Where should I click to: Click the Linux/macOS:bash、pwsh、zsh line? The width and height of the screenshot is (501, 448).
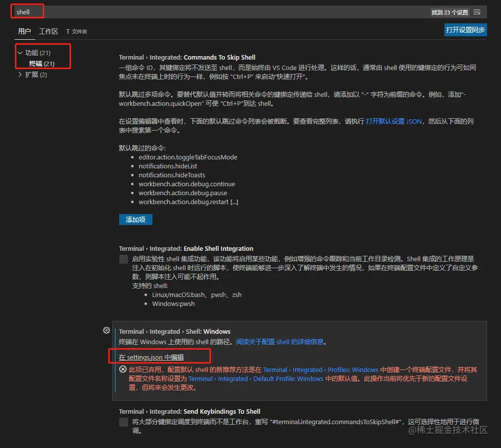pyautogui.click(x=197, y=295)
